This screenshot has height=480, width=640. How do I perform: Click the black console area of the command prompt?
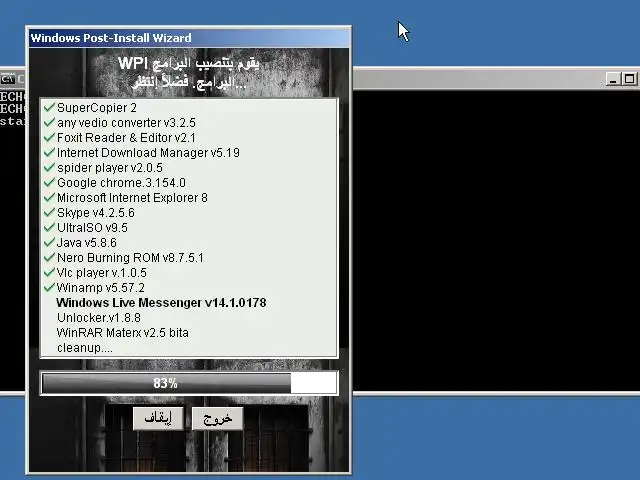(496, 241)
